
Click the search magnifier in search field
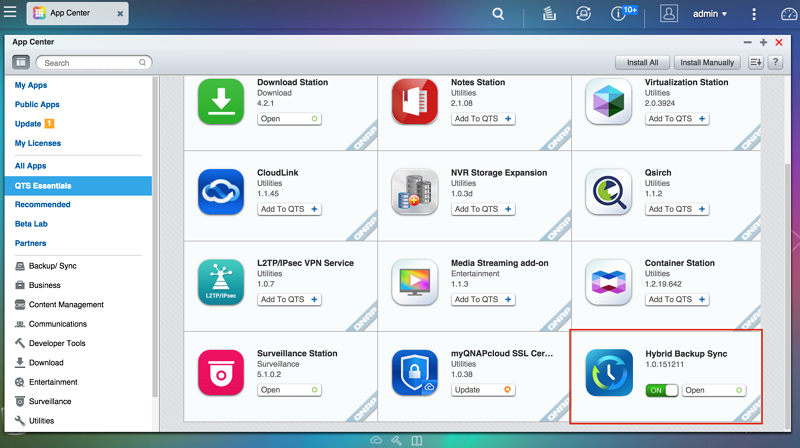click(x=142, y=63)
